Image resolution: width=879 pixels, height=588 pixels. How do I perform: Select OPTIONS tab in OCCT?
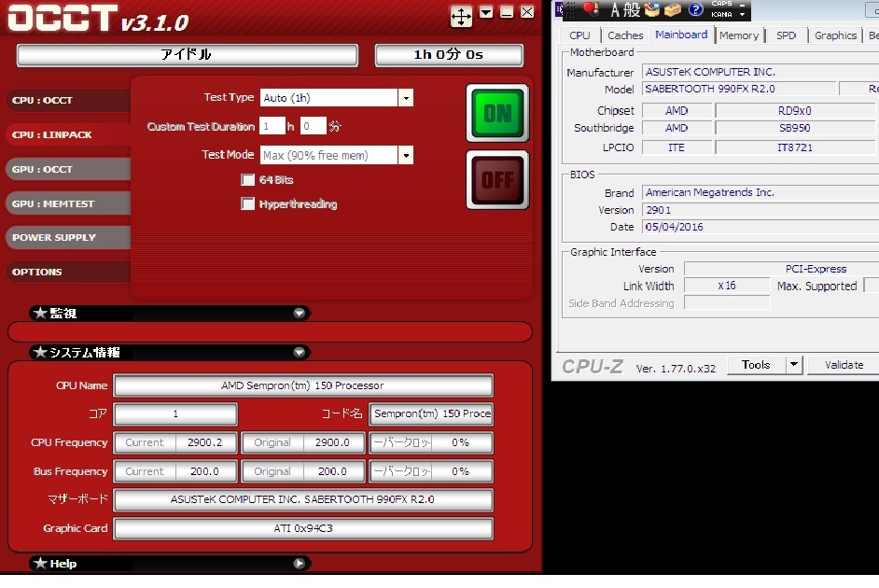click(x=68, y=272)
